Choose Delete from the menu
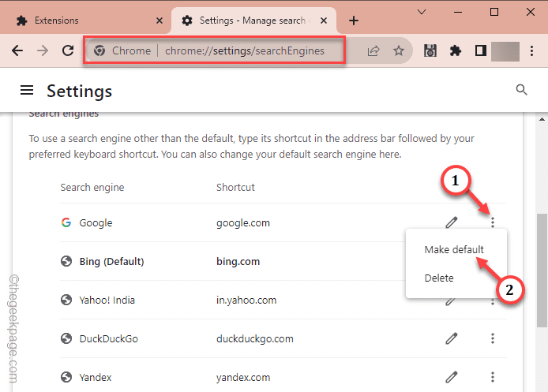The width and height of the screenshot is (548, 392). click(439, 278)
